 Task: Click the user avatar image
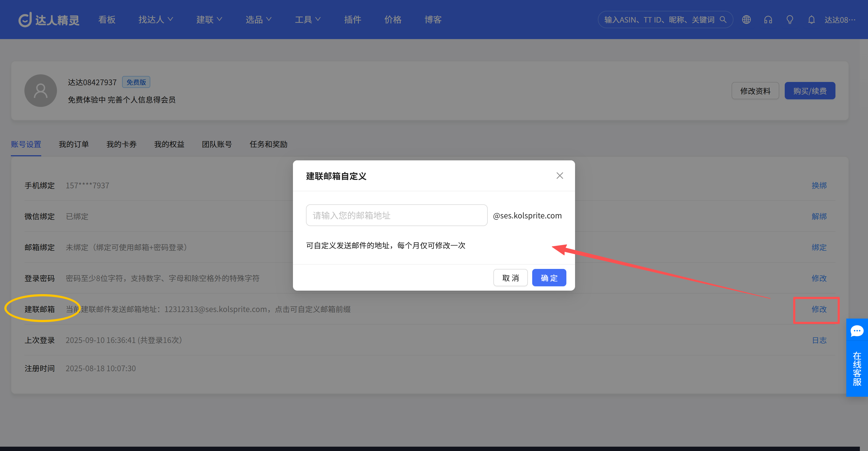[41, 91]
